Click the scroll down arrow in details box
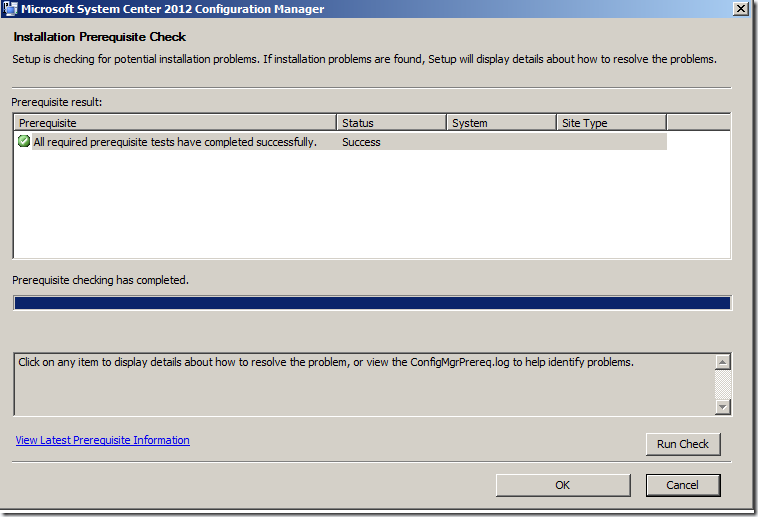Screen dimensions: 758x517 click(x=723, y=406)
